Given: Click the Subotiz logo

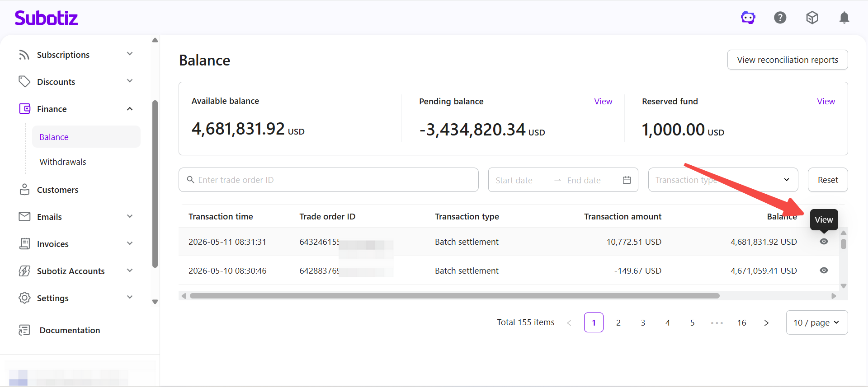Looking at the screenshot, I should click(46, 18).
